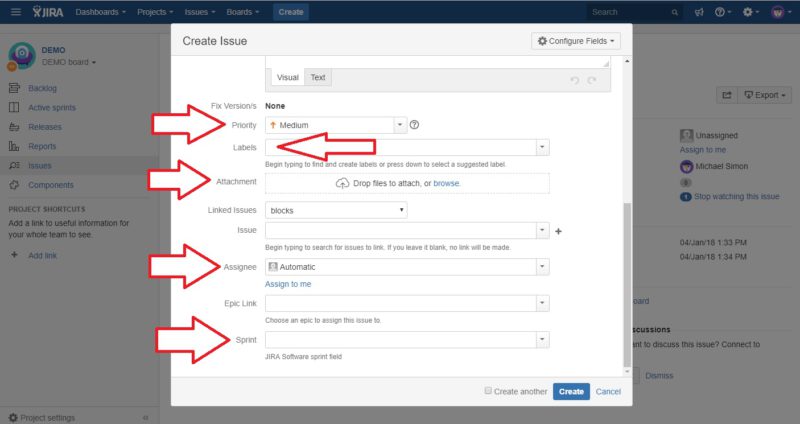
Task: Tick the Create another checkbox
Action: point(488,391)
